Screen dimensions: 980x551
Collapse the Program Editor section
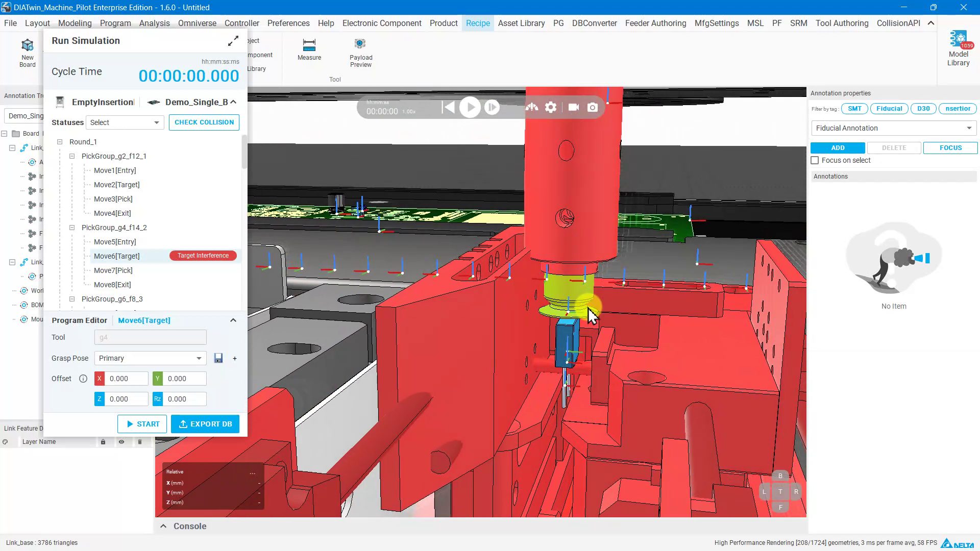pos(233,320)
